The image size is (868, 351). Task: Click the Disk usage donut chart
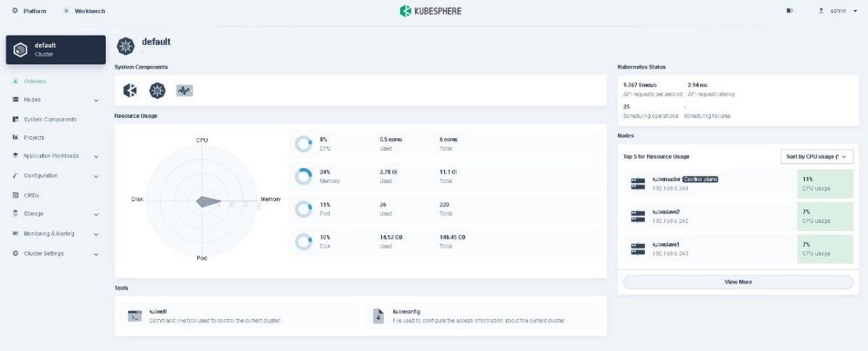(304, 242)
